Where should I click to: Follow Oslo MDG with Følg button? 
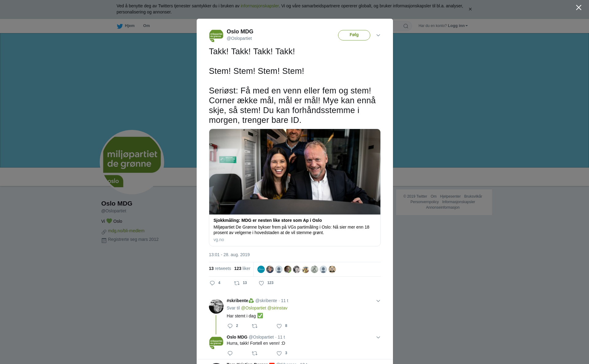tap(354, 35)
